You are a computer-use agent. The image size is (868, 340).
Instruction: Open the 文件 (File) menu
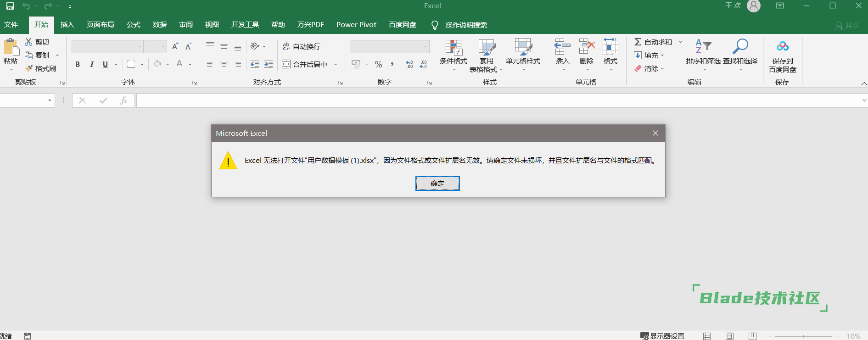click(11, 25)
